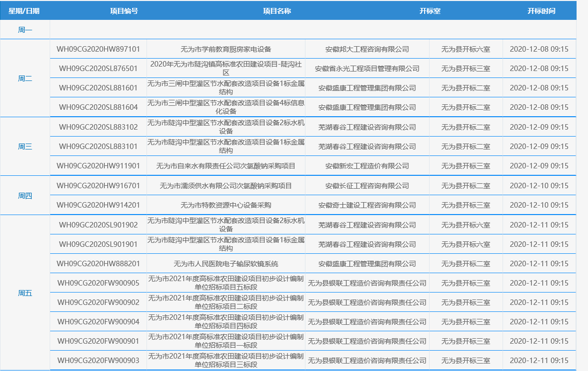
Task: Open the 无为市人民医院电子输尿软镜系统 project
Action: 226,264
